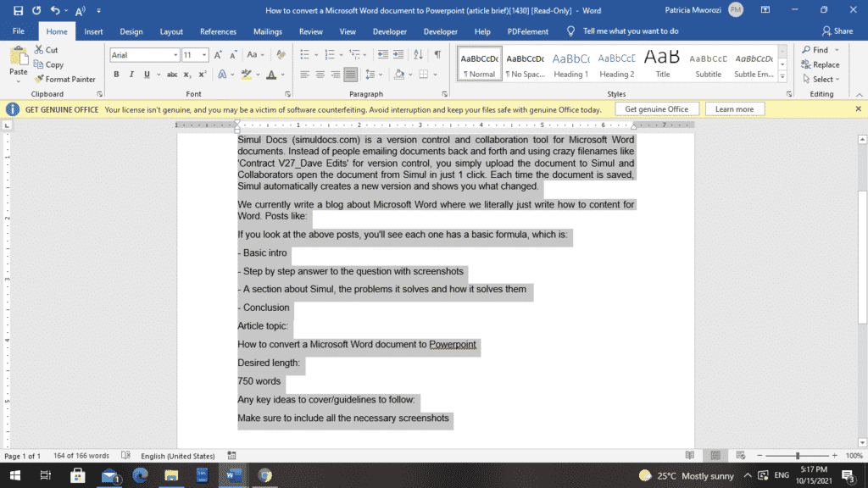Activate the Format Painter
The width and height of the screenshot is (868, 488).
[64, 79]
